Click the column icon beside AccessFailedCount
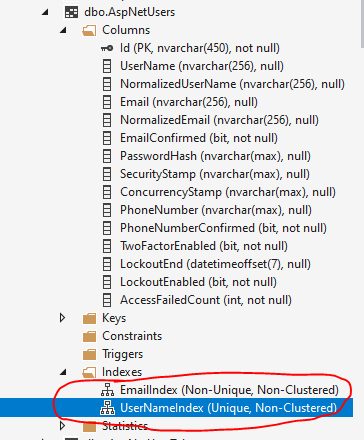 [107, 300]
